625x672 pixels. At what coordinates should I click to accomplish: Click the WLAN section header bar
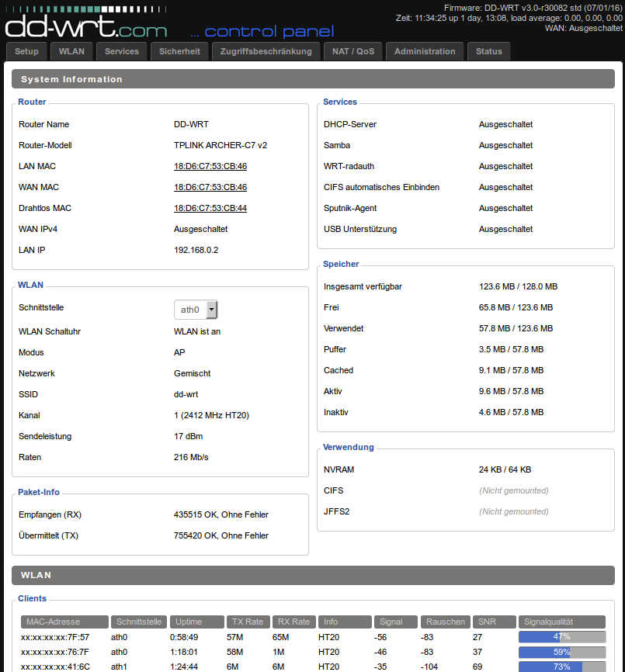point(313,575)
